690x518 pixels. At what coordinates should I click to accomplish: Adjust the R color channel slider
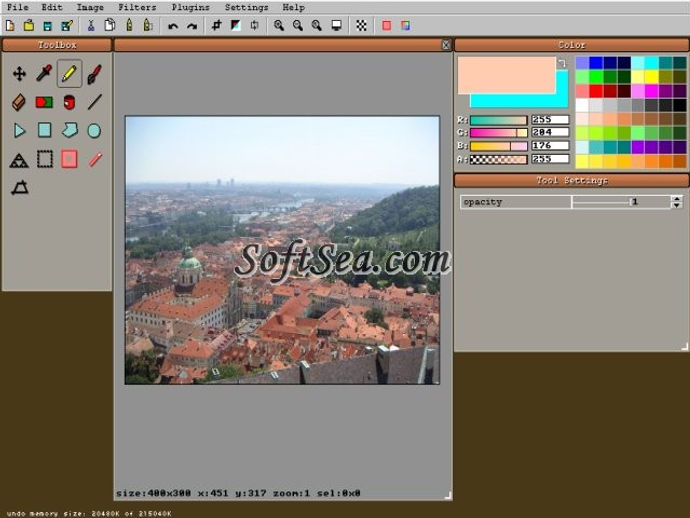(x=498, y=120)
